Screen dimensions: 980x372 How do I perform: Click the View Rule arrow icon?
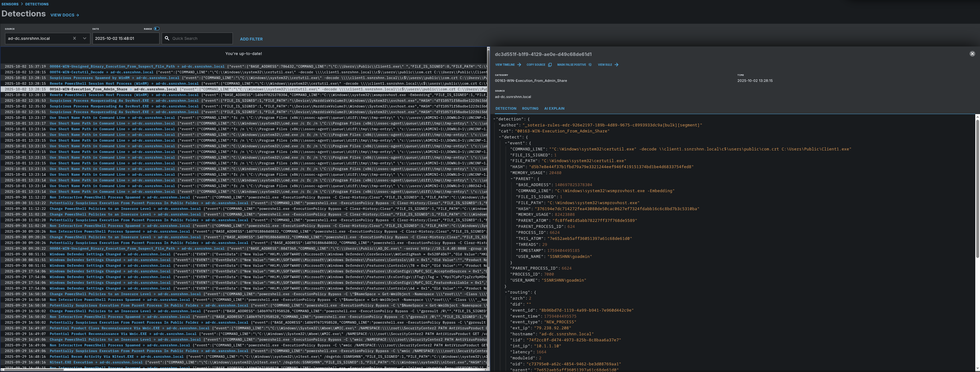tap(616, 65)
